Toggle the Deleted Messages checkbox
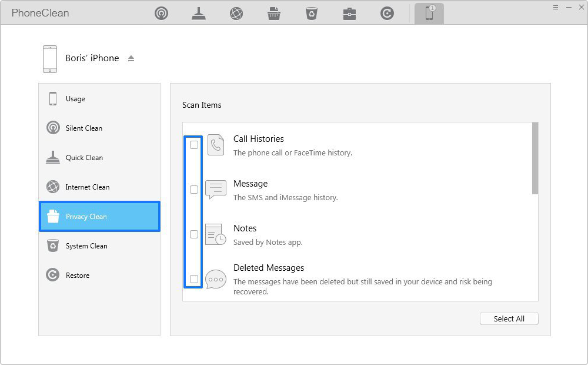 (x=194, y=279)
